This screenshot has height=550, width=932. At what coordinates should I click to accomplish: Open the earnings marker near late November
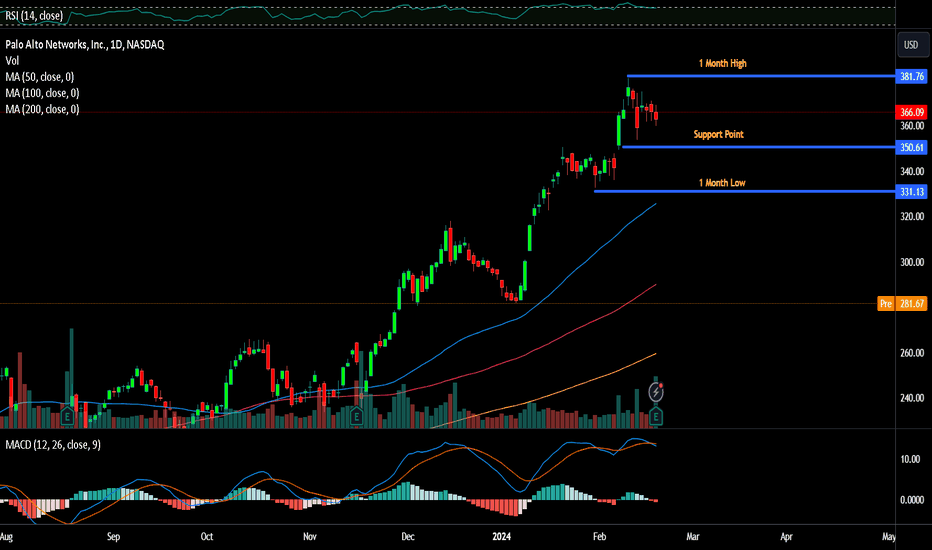pyautogui.click(x=356, y=416)
